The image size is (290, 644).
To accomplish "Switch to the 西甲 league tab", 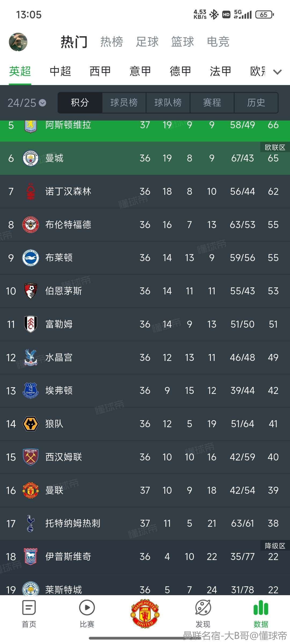I will coord(100,71).
